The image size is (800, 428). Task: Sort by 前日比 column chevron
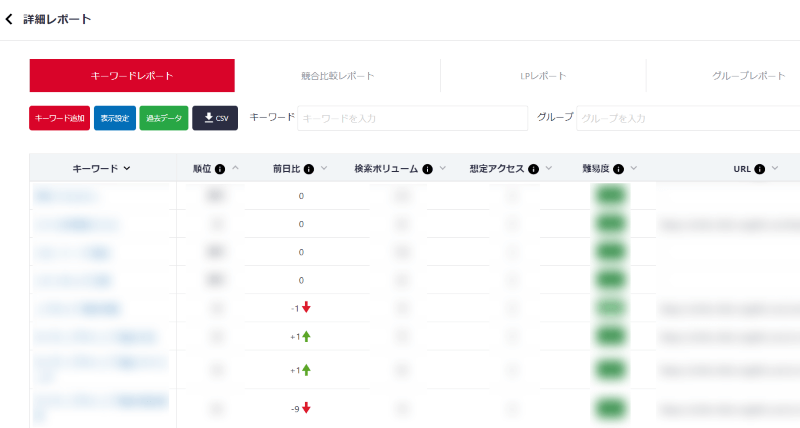coord(324,168)
